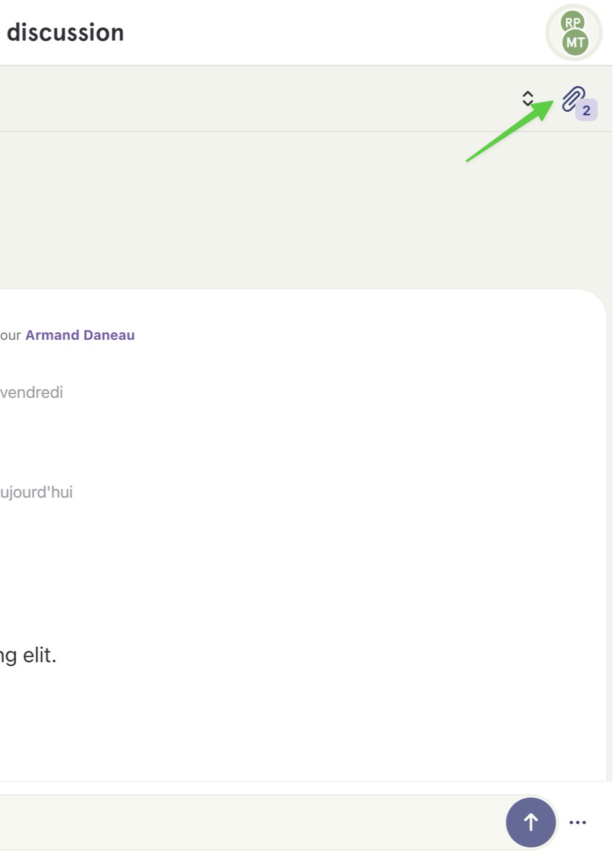Image resolution: width=613 pixels, height=868 pixels.
Task: Click the discussion title heading
Action: click(x=65, y=32)
